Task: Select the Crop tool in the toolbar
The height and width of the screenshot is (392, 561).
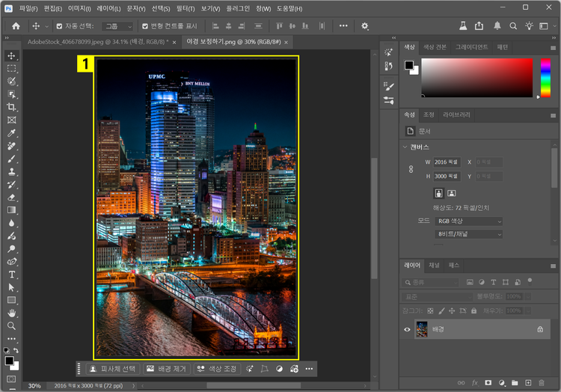Action: 11,107
